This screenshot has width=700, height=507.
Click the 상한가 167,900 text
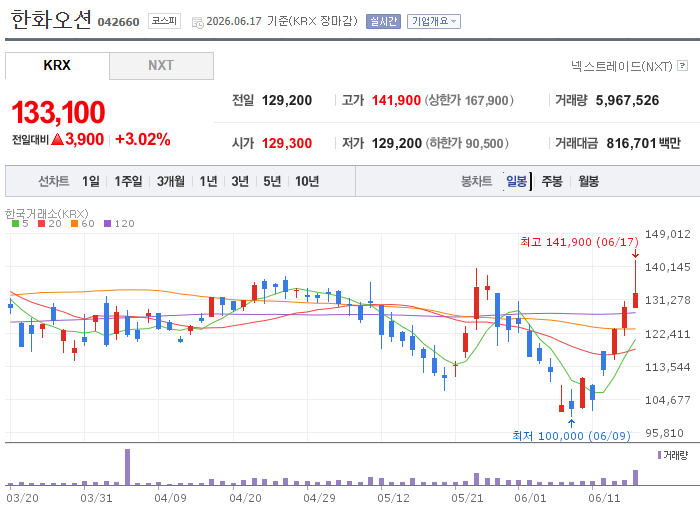click(x=469, y=100)
